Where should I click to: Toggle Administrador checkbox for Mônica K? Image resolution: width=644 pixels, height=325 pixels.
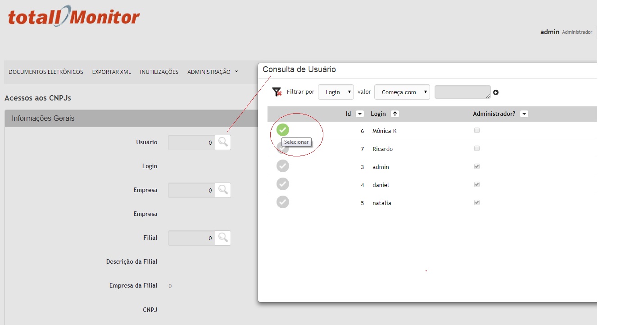coord(477,130)
